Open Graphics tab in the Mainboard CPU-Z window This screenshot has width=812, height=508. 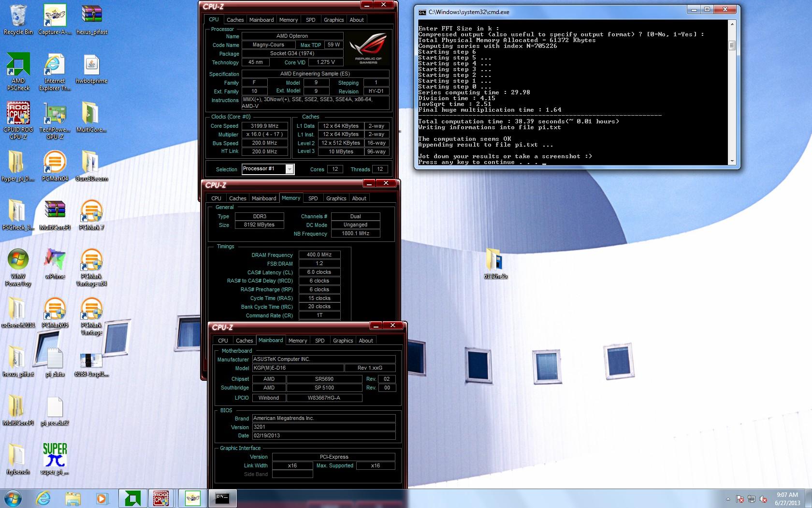coord(343,341)
